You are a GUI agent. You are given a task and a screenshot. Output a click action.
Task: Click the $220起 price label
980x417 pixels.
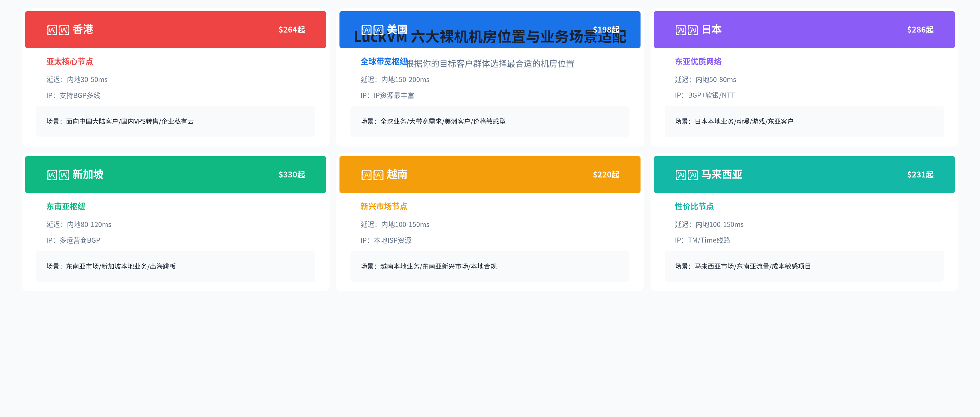(x=606, y=175)
